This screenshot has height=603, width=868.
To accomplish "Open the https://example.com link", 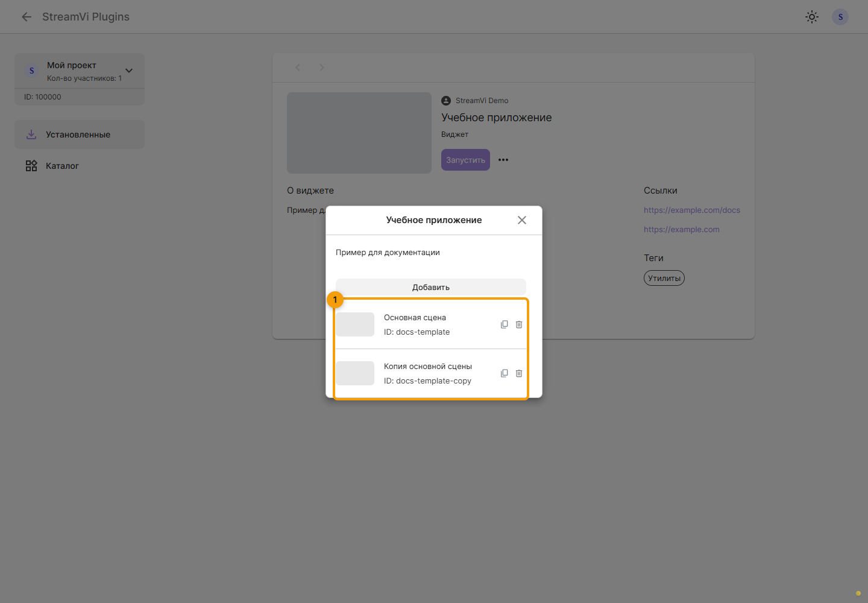I will 682,229.
